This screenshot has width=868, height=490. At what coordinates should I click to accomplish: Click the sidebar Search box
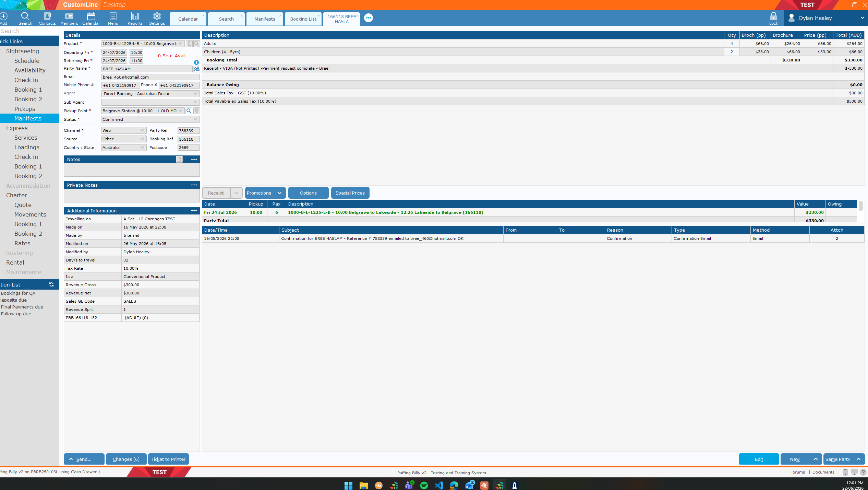point(29,31)
